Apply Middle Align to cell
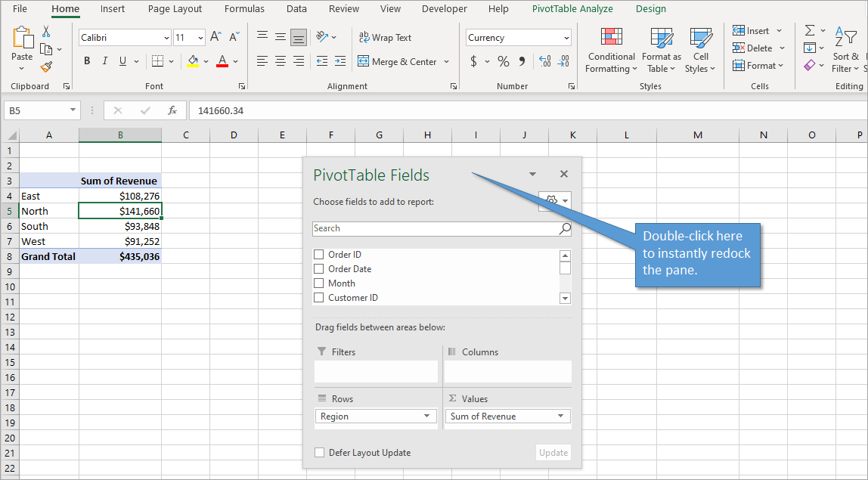 click(281, 37)
